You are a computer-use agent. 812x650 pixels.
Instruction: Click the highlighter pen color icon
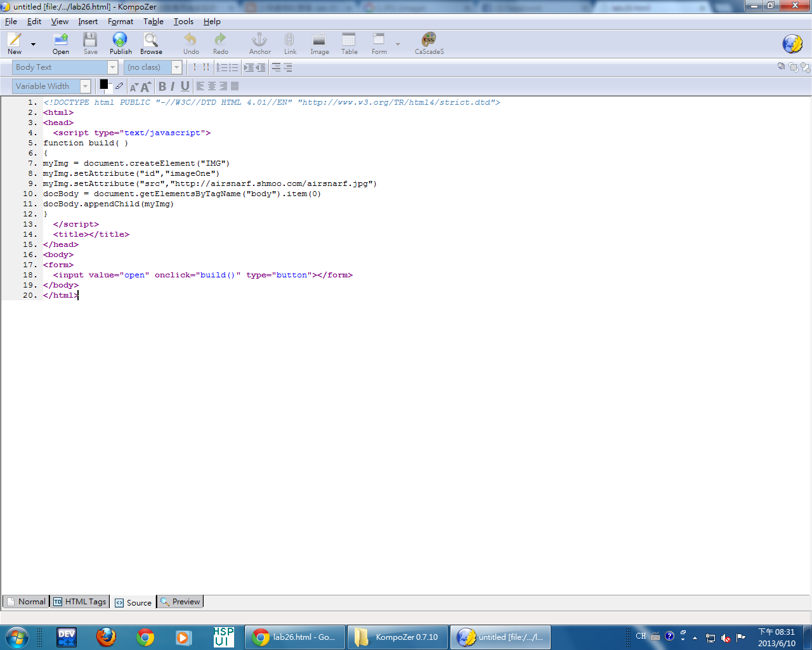(119, 86)
